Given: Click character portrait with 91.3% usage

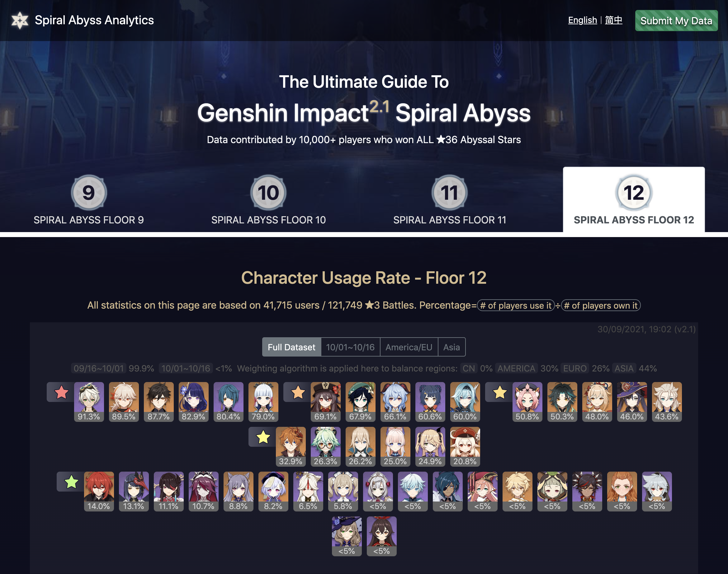Looking at the screenshot, I should (x=89, y=402).
